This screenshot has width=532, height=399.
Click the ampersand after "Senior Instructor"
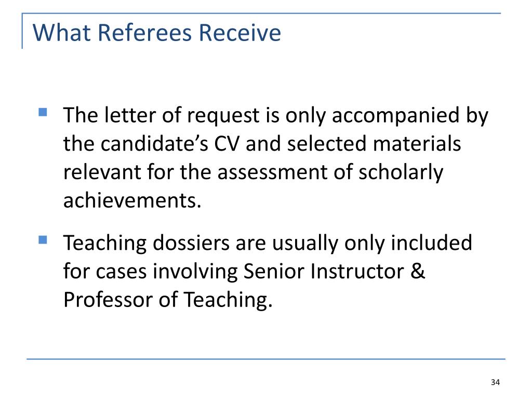(418, 271)
